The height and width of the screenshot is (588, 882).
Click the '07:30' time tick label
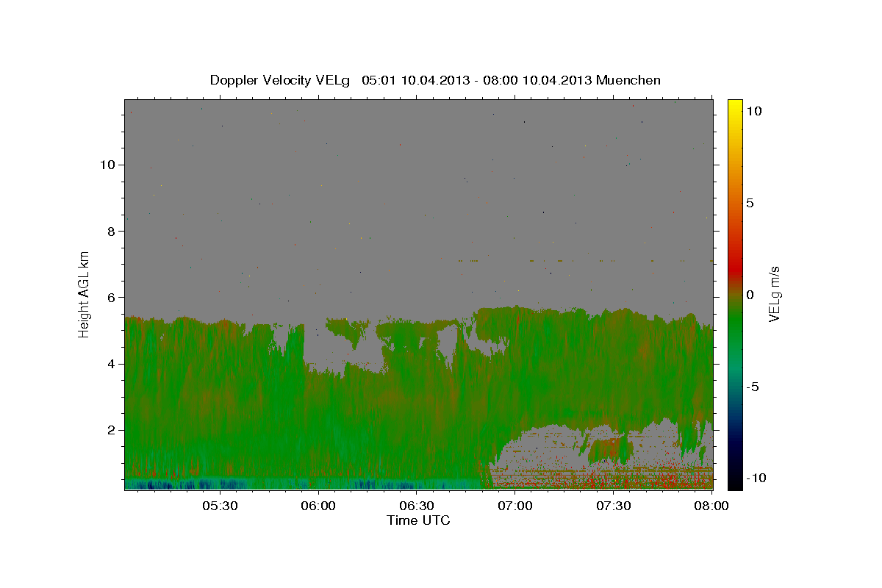click(614, 506)
